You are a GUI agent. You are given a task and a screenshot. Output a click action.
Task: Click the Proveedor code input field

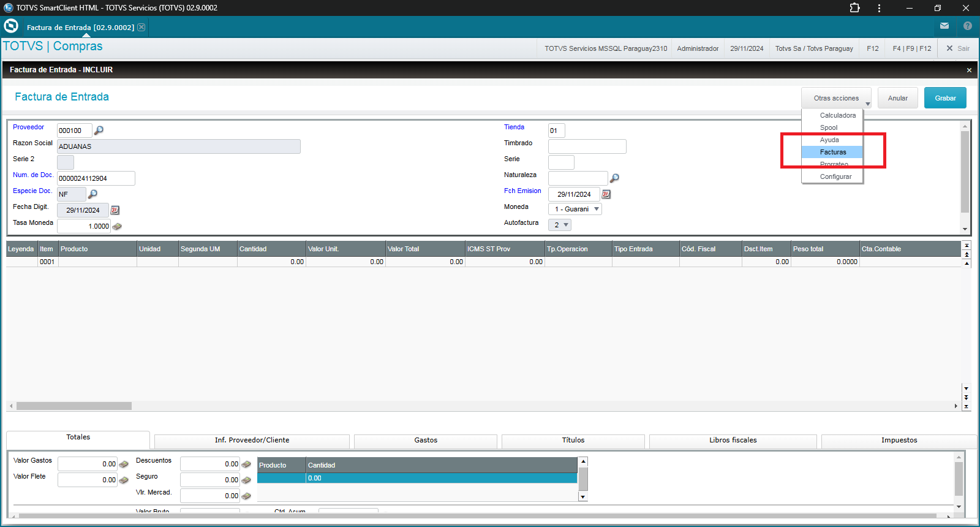74,131
